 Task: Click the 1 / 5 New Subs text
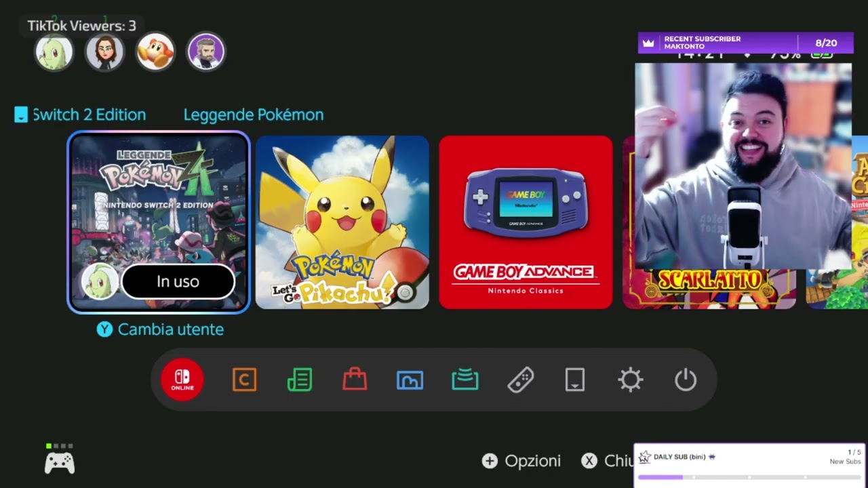(x=845, y=457)
